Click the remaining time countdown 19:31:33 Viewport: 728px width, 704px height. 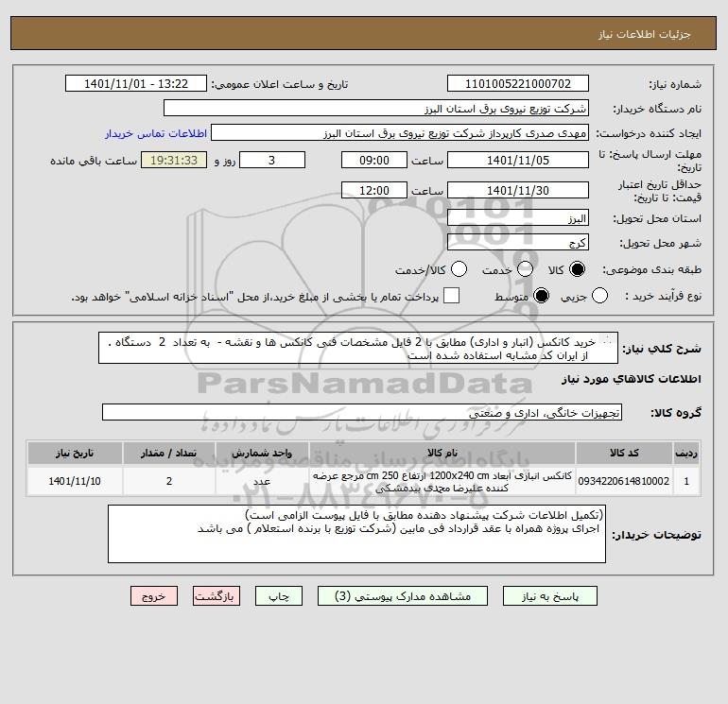(x=174, y=160)
